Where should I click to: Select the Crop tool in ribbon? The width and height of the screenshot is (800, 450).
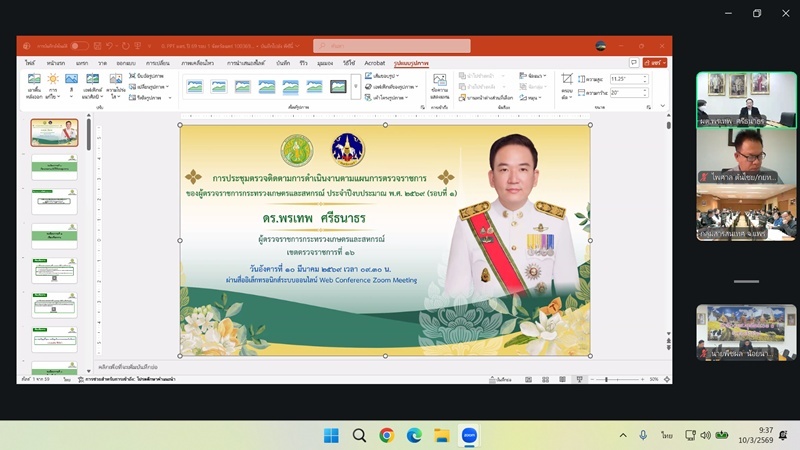pyautogui.click(x=567, y=84)
